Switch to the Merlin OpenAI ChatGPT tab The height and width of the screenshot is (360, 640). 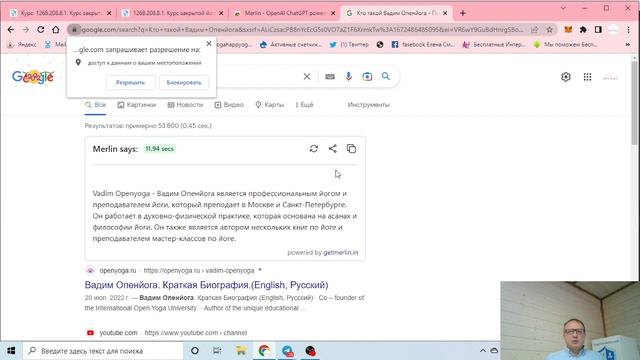click(284, 13)
